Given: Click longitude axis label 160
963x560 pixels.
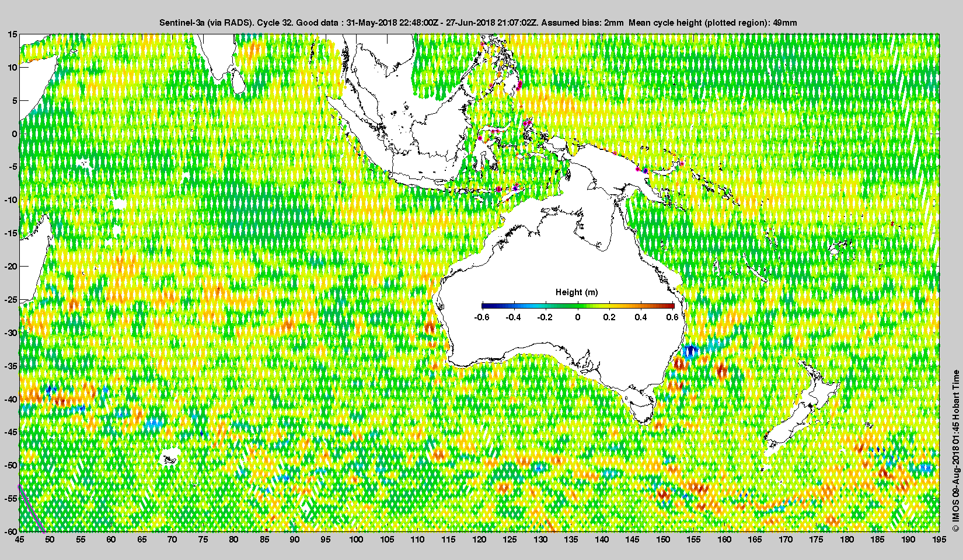Looking at the screenshot, I should (724, 540).
